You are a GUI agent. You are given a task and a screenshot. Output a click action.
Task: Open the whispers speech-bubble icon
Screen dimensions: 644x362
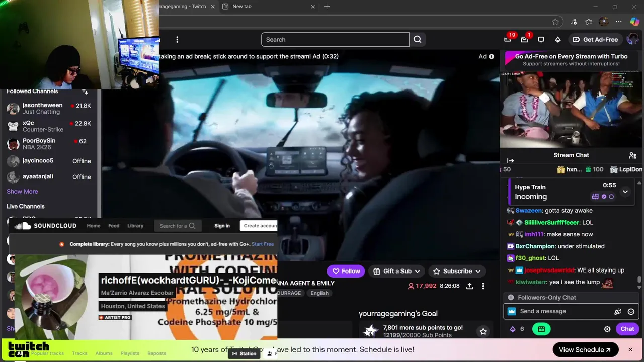541,40
